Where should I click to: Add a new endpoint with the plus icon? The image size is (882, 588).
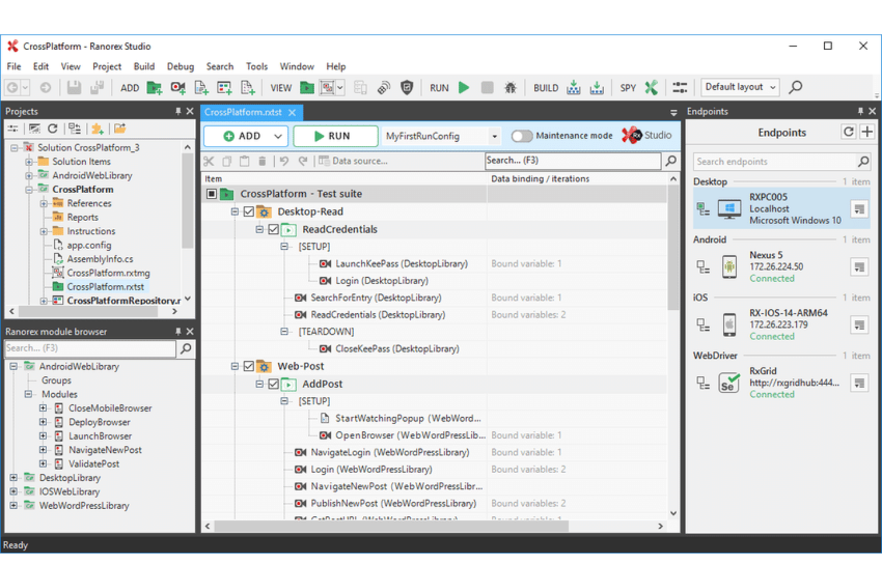point(867,132)
